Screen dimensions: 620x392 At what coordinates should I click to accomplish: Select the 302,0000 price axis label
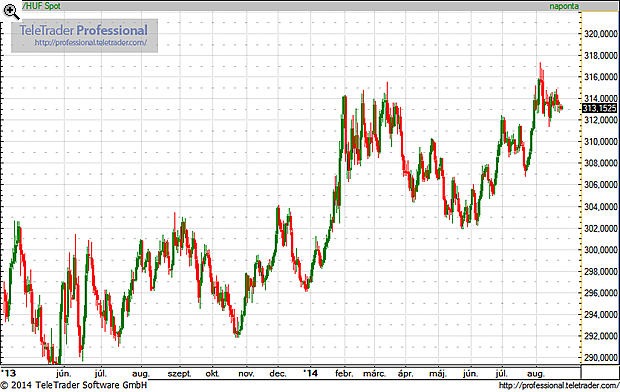601,228
